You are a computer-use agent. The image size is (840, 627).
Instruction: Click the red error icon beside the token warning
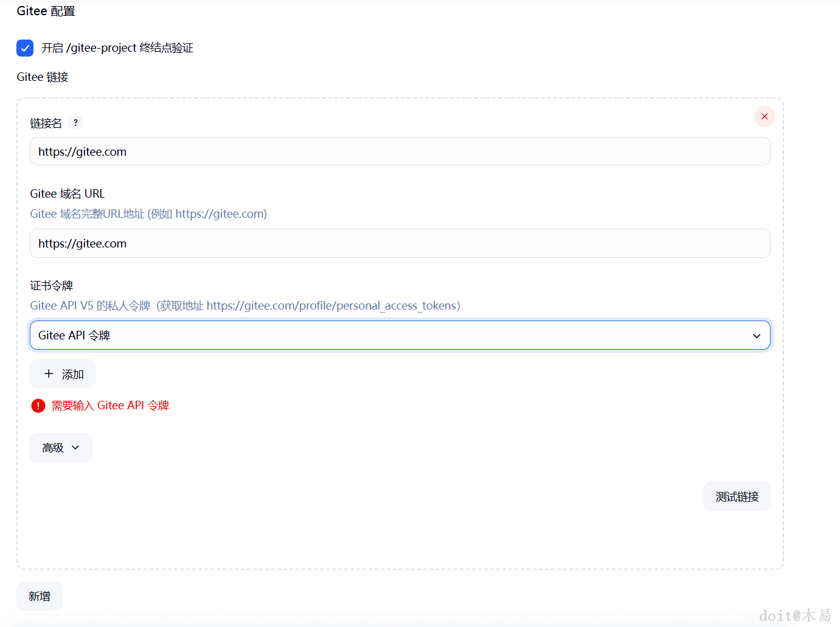point(38,406)
